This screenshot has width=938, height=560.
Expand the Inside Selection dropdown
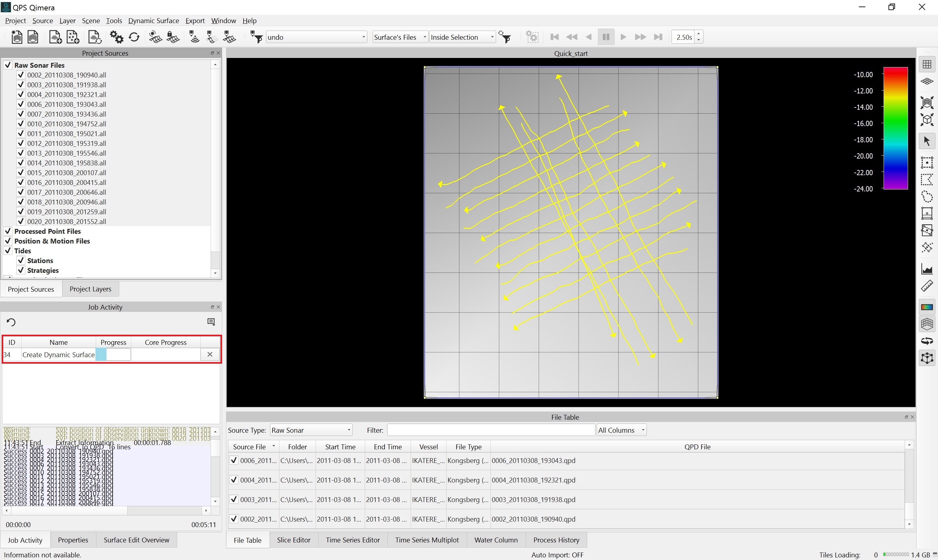(x=492, y=37)
